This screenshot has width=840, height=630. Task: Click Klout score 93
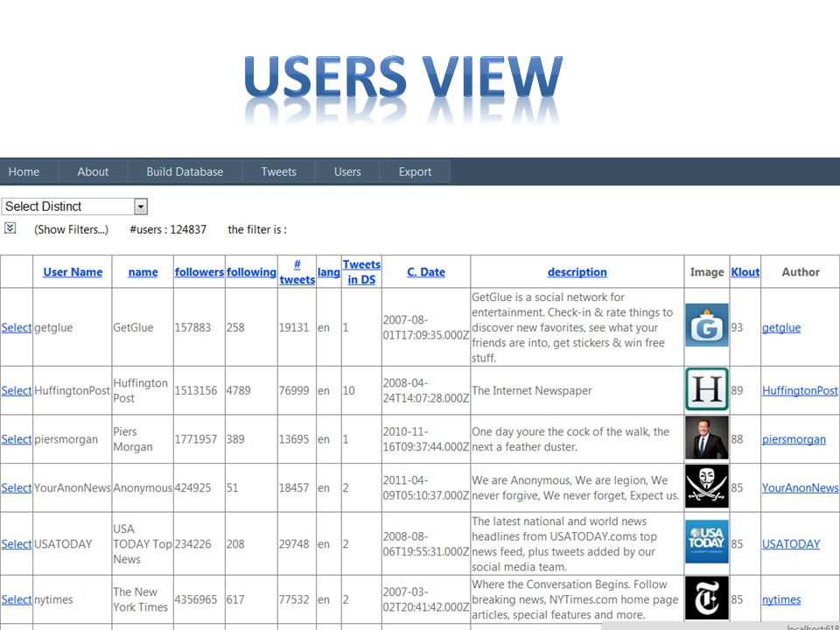737,327
